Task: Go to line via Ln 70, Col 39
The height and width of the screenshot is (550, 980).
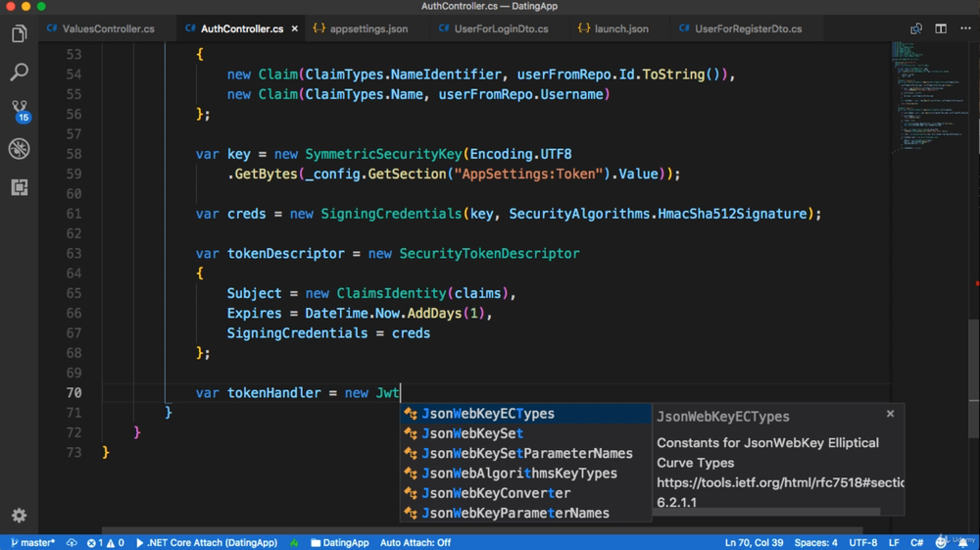Action: pyautogui.click(x=754, y=542)
